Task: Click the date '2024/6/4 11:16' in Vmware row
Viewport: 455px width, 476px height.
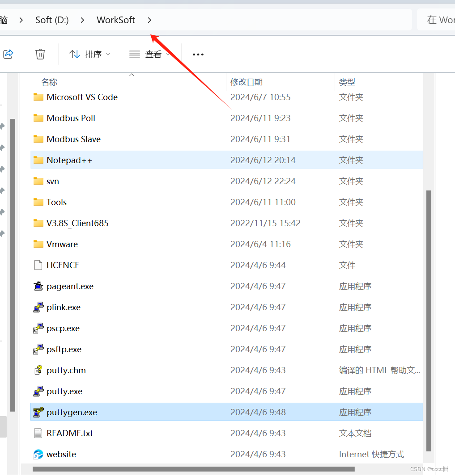Action: pyautogui.click(x=260, y=244)
